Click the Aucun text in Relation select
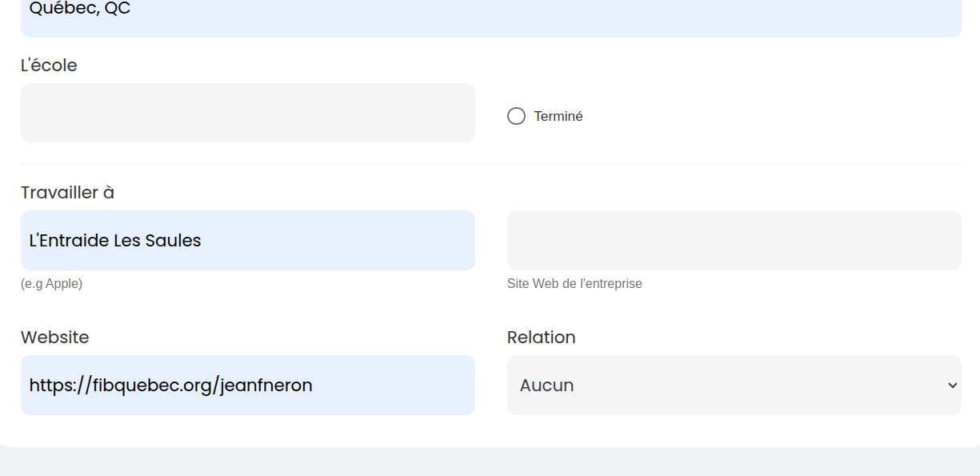Image resolution: width=980 pixels, height=476 pixels. pyautogui.click(x=546, y=385)
